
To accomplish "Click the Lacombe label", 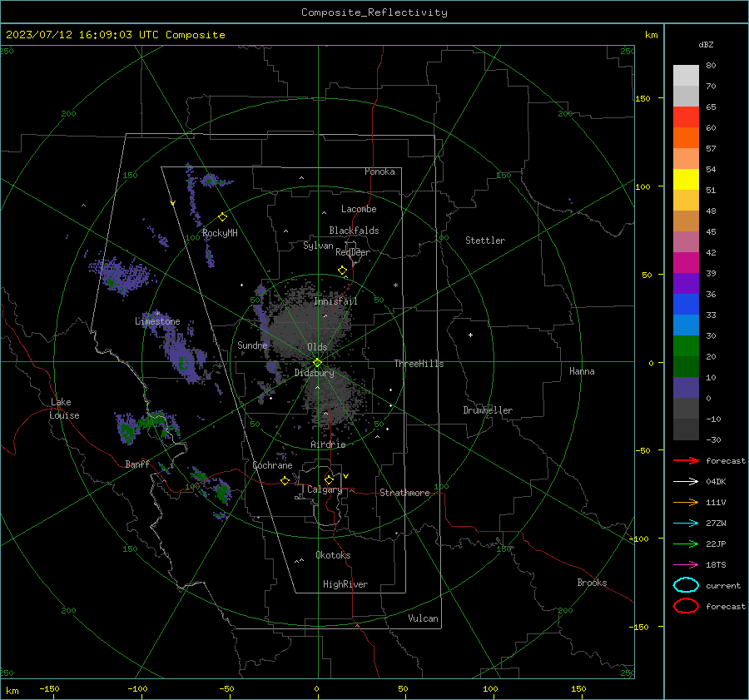I will pos(359,209).
